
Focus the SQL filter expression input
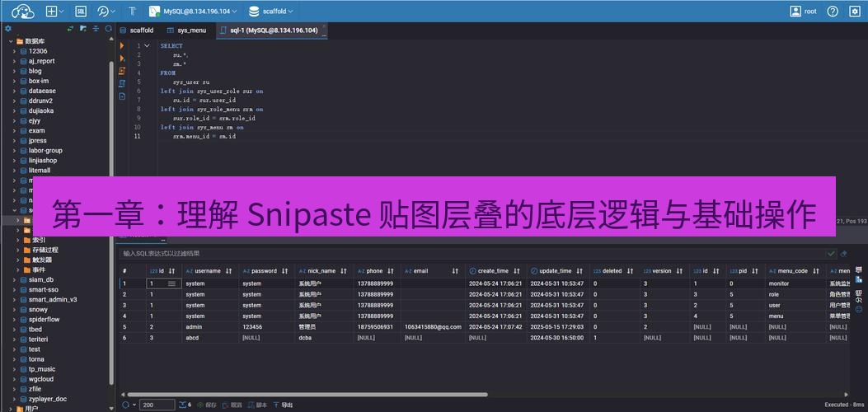tap(471, 253)
